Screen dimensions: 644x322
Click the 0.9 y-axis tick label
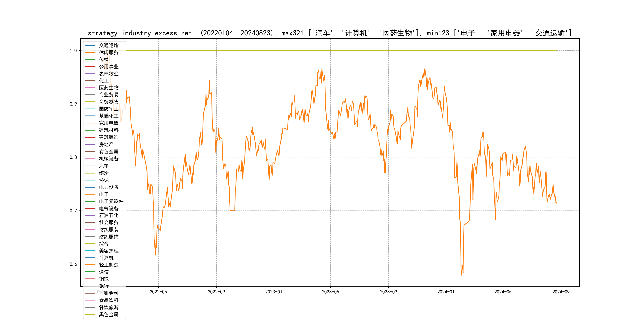coord(73,104)
